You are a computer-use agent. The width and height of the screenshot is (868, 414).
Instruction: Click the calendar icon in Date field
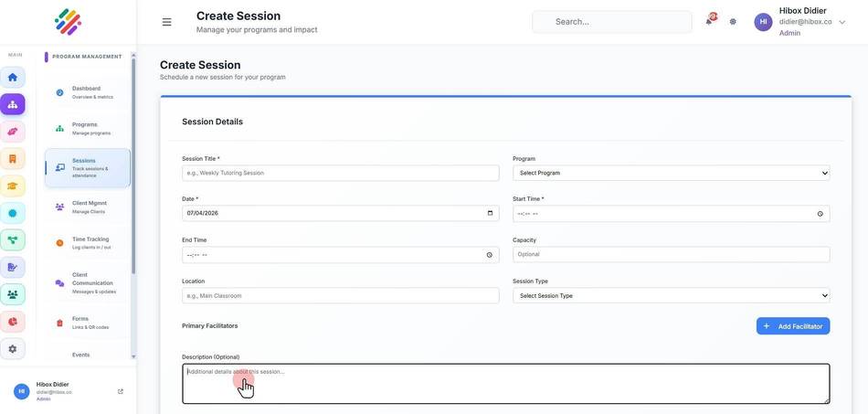coord(490,213)
